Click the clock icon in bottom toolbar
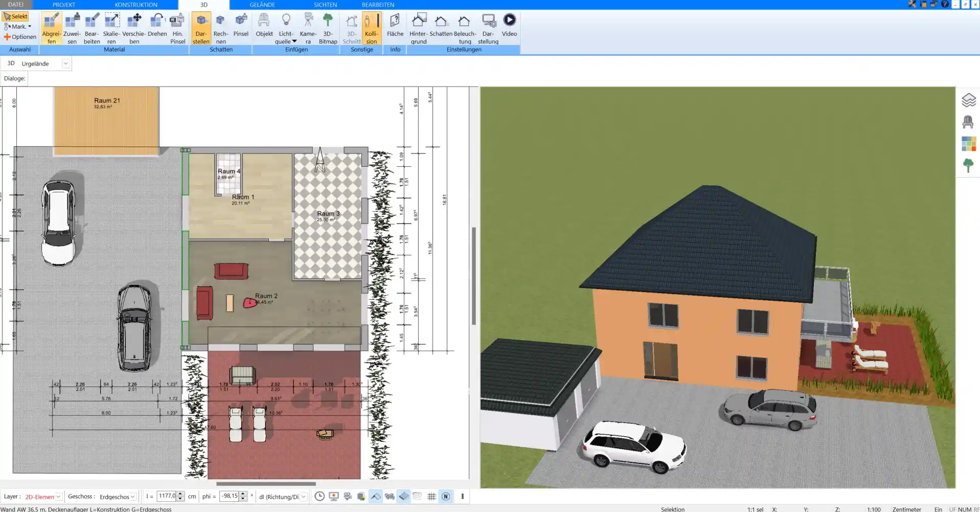Image resolution: width=980 pixels, height=512 pixels. coord(320,496)
